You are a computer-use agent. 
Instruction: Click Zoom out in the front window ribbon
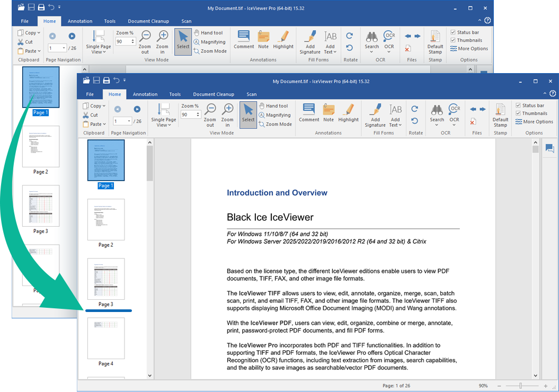[210, 115]
